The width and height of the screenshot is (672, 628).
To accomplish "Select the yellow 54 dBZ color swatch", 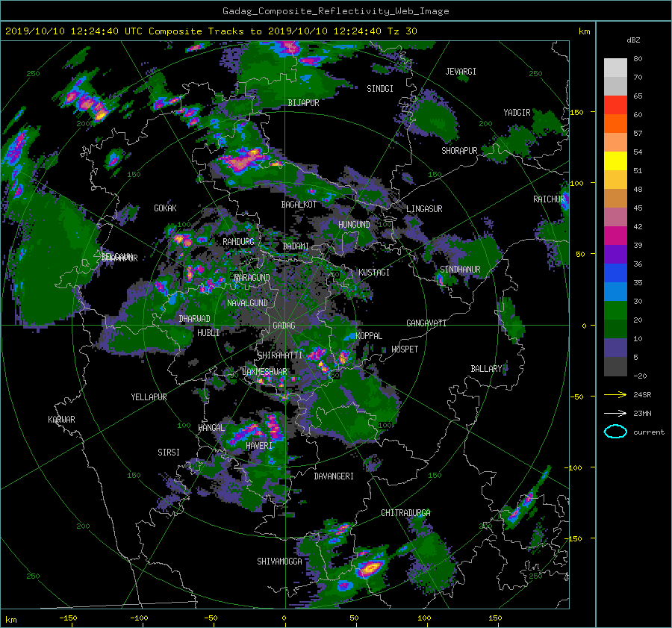I will point(615,161).
